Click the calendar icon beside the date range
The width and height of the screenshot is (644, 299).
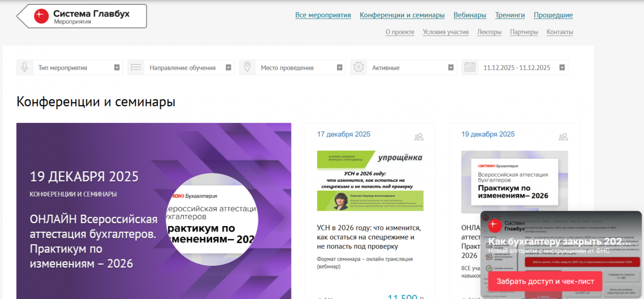pyautogui.click(x=470, y=67)
